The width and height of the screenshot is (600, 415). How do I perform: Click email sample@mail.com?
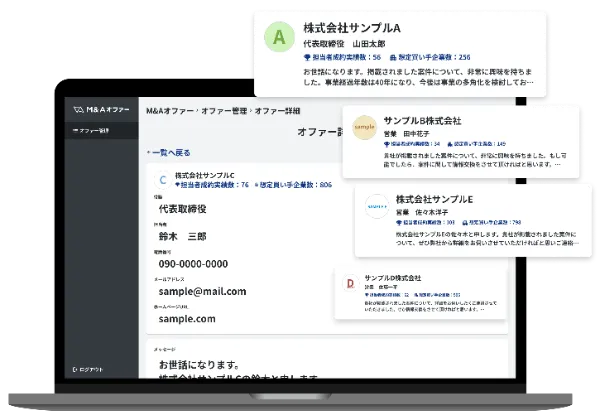(202, 291)
